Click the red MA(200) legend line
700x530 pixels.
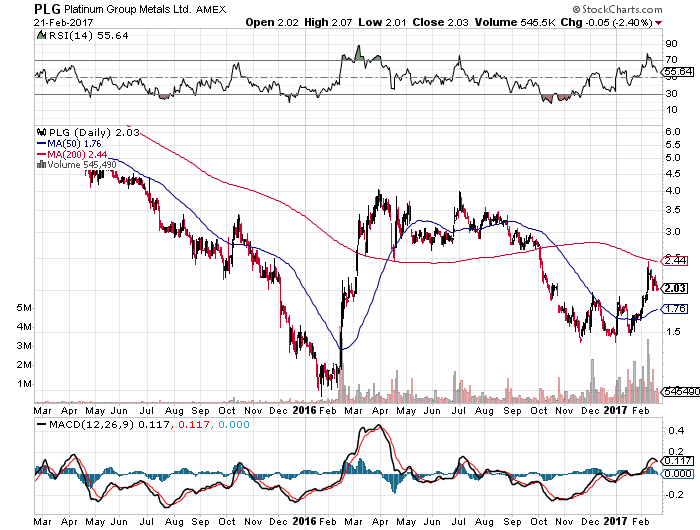point(42,154)
